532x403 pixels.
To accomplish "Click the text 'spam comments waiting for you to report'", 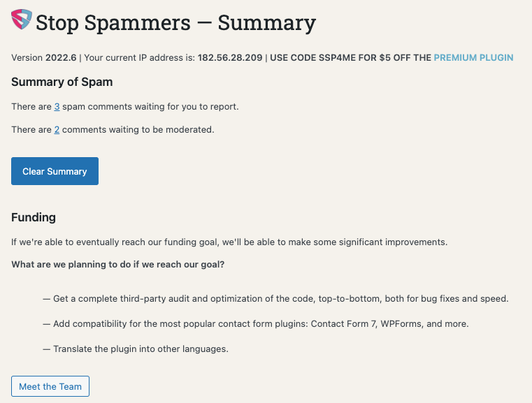I will 150,106.
